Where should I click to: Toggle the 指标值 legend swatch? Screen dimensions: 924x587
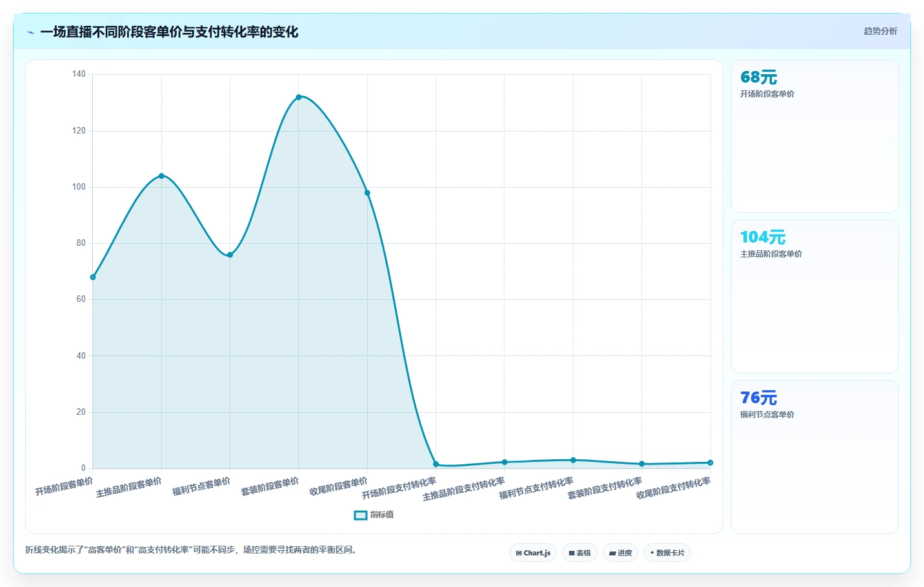point(361,515)
